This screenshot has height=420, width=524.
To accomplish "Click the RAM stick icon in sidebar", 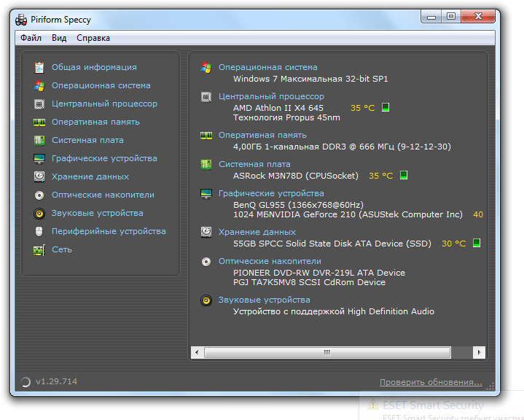I will click(x=39, y=122).
